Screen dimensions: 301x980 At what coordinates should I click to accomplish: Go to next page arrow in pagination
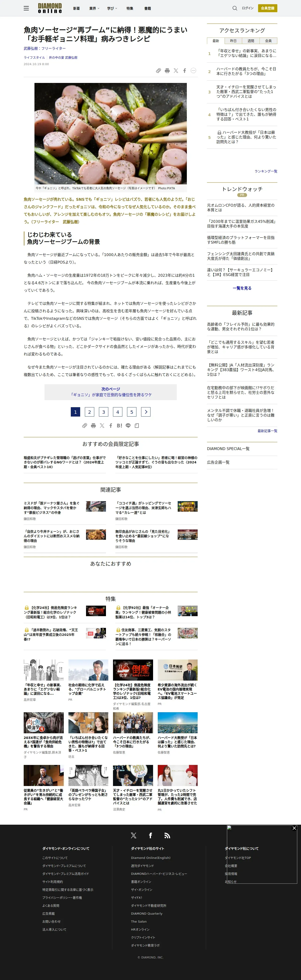pyautogui.click(x=146, y=412)
